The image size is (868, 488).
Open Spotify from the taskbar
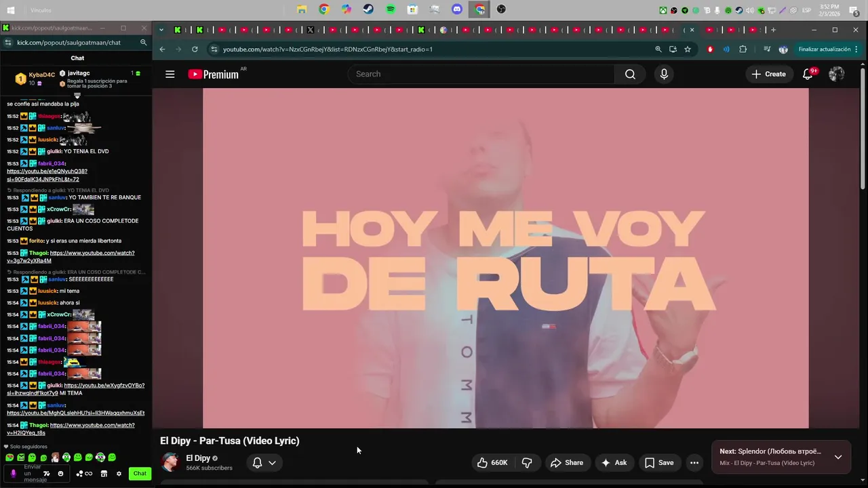tap(391, 9)
